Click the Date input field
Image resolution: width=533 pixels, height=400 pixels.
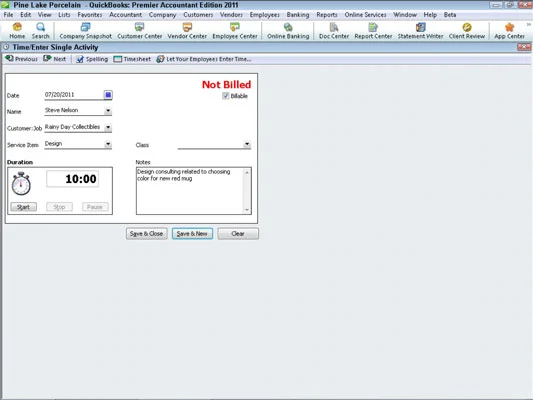tap(74, 95)
